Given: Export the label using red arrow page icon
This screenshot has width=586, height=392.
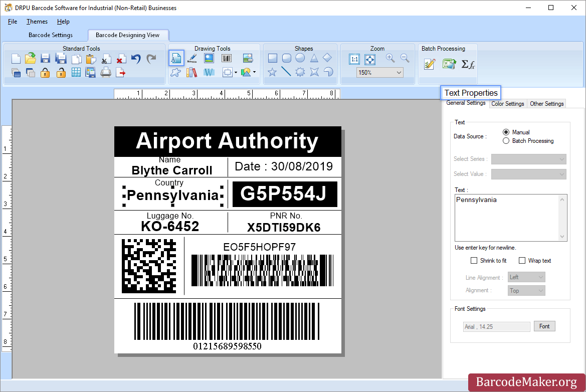Looking at the screenshot, I should [121, 73].
